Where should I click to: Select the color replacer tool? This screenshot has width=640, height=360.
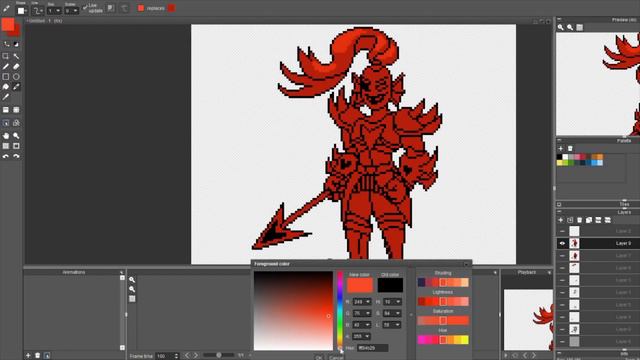click(16, 87)
